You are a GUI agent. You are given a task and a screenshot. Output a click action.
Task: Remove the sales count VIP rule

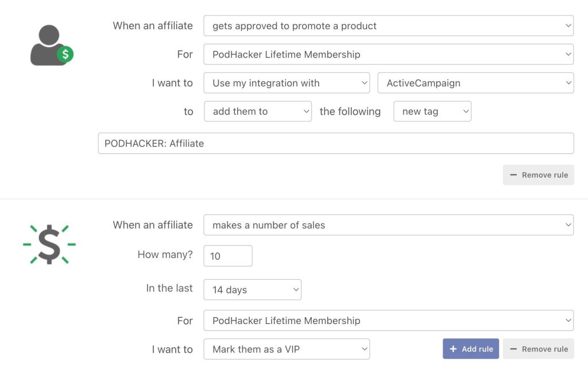[538, 349]
